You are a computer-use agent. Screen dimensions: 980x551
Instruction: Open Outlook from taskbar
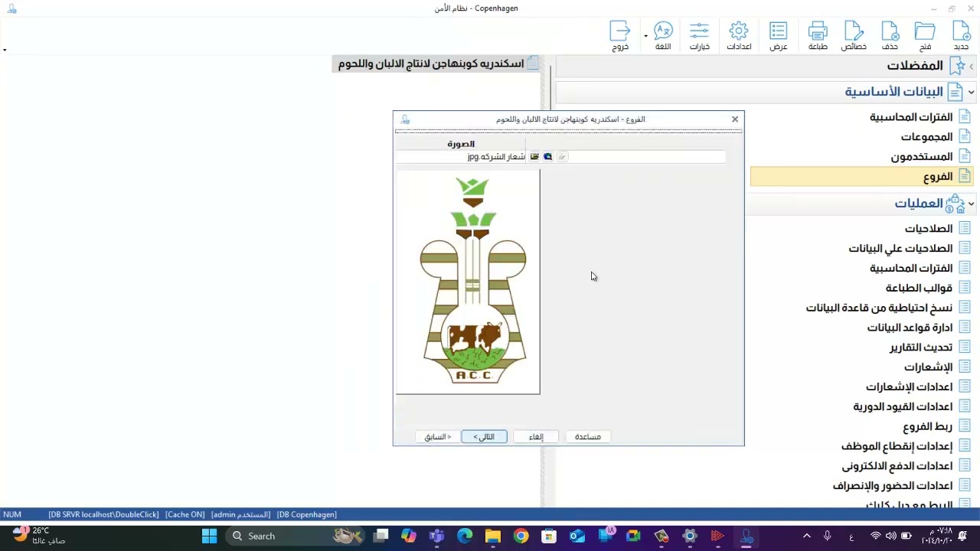point(577,536)
